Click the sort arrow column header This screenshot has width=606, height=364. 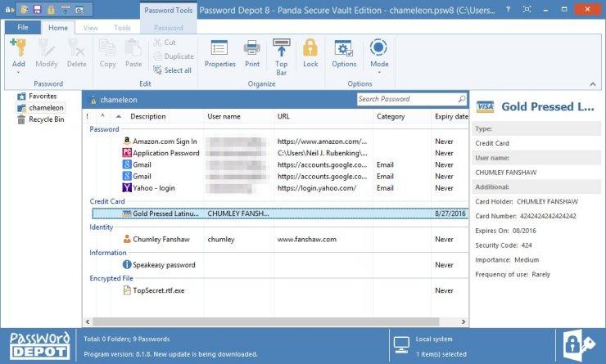pos(119,116)
